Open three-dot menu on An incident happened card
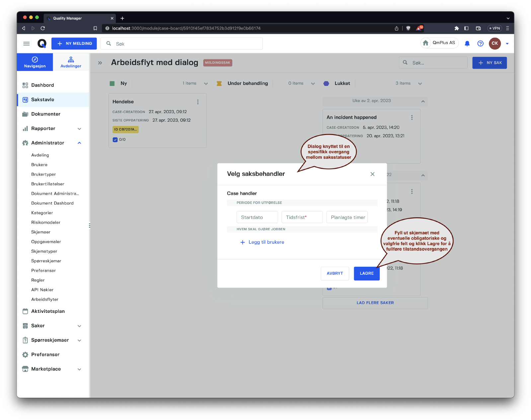 point(412,117)
